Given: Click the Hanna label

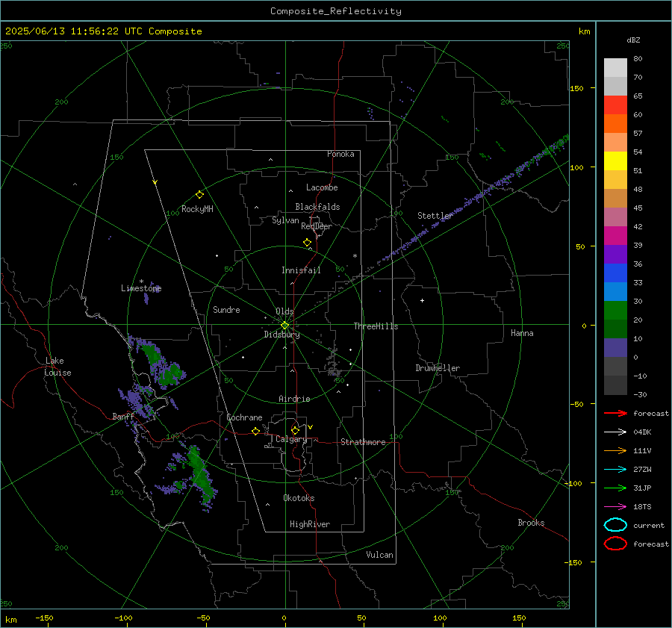Looking at the screenshot, I should point(522,333).
